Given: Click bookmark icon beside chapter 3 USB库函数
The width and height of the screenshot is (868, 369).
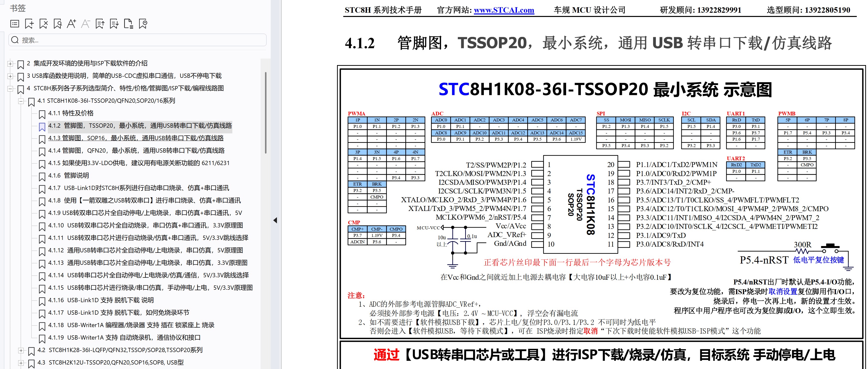Looking at the screenshot, I should click(20, 77).
